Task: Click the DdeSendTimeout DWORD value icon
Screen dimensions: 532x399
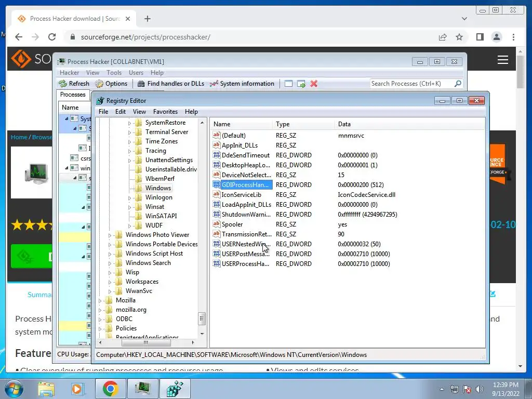Action: (217, 155)
